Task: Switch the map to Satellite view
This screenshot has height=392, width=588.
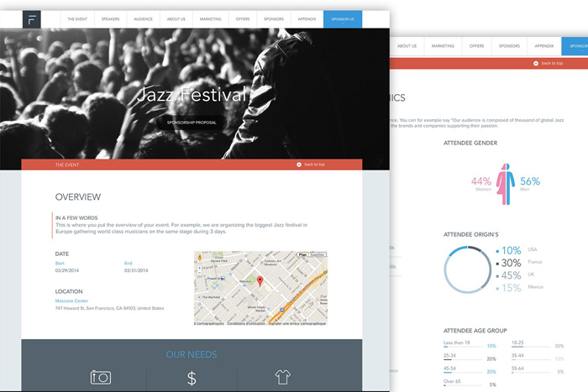Action: (318, 253)
